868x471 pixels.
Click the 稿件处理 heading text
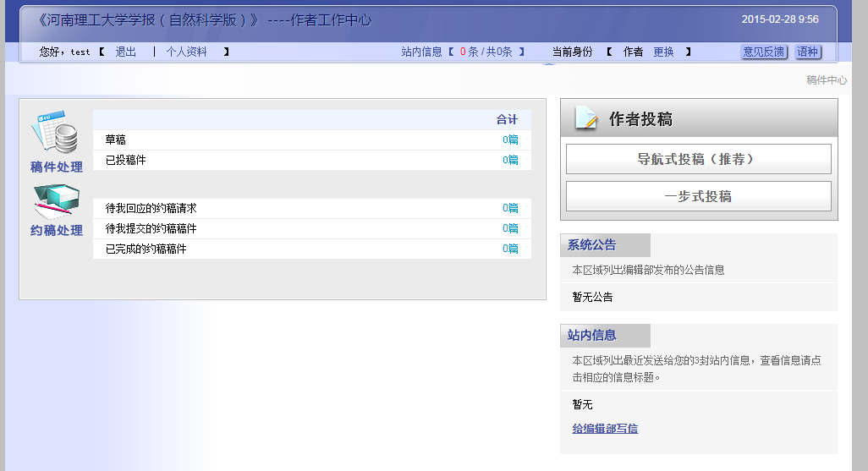(57, 167)
